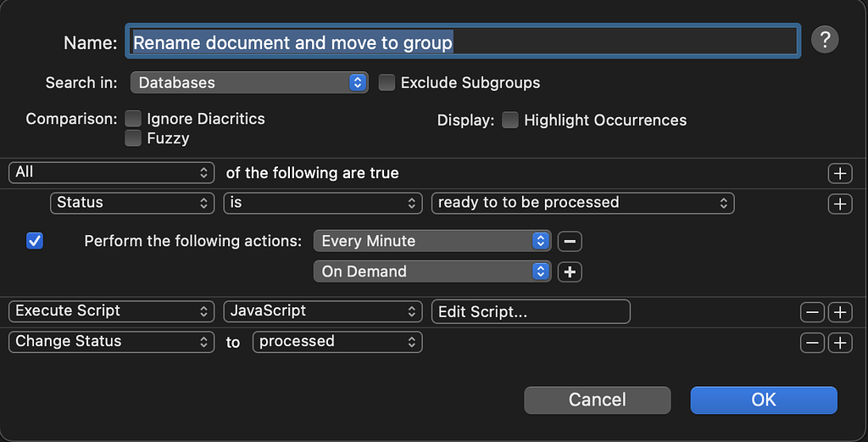The image size is (868, 442).
Task: Enable the Exclude Subgroups checkbox
Action: tap(387, 83)
